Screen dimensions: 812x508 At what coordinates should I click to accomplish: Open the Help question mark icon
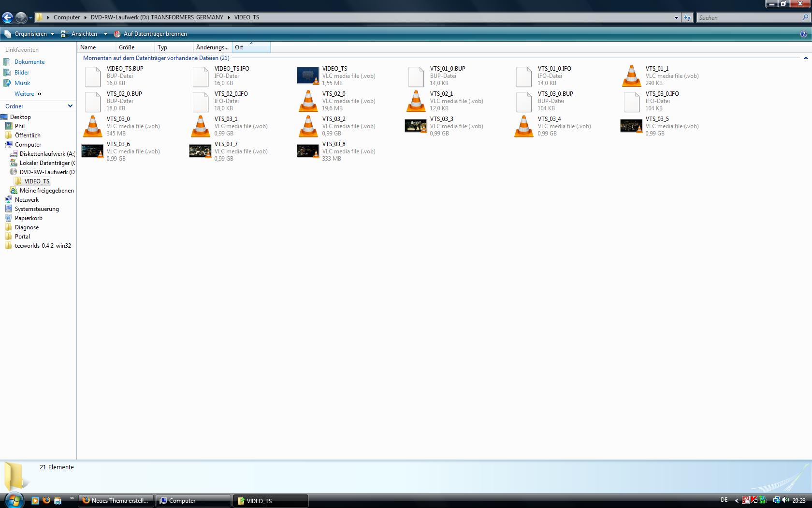coord(803,34)
